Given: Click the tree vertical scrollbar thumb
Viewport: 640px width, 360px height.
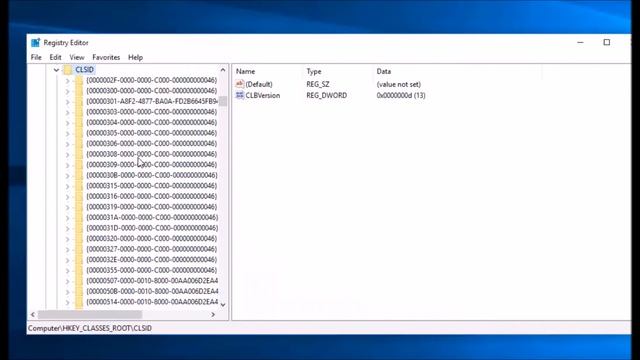Looking at the screenshot, I should (223, 101).
